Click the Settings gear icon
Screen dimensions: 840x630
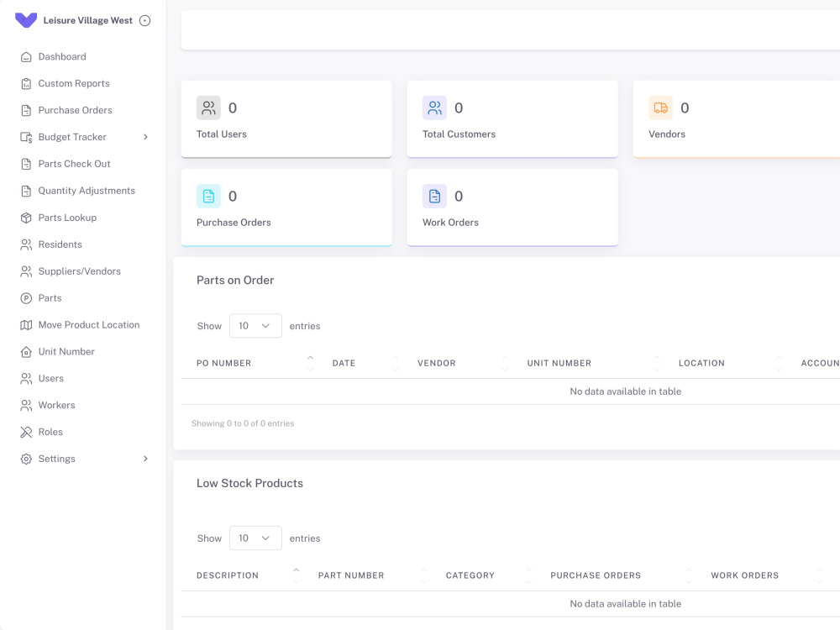pos(26,459)
